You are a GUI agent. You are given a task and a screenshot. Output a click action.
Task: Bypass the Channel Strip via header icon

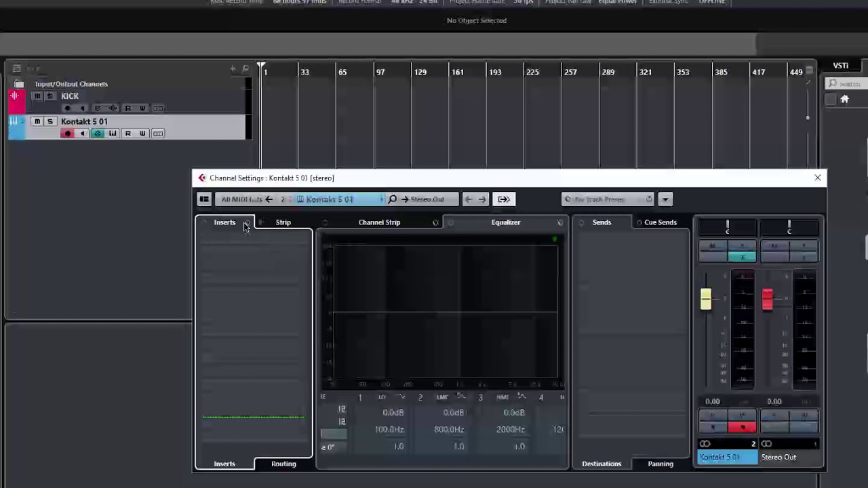(435, 222)
